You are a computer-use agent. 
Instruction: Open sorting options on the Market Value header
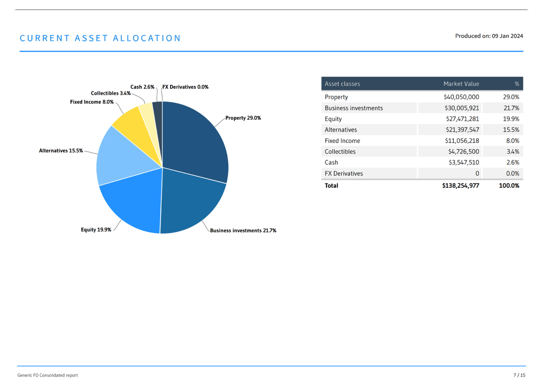(x=461, y=84)
